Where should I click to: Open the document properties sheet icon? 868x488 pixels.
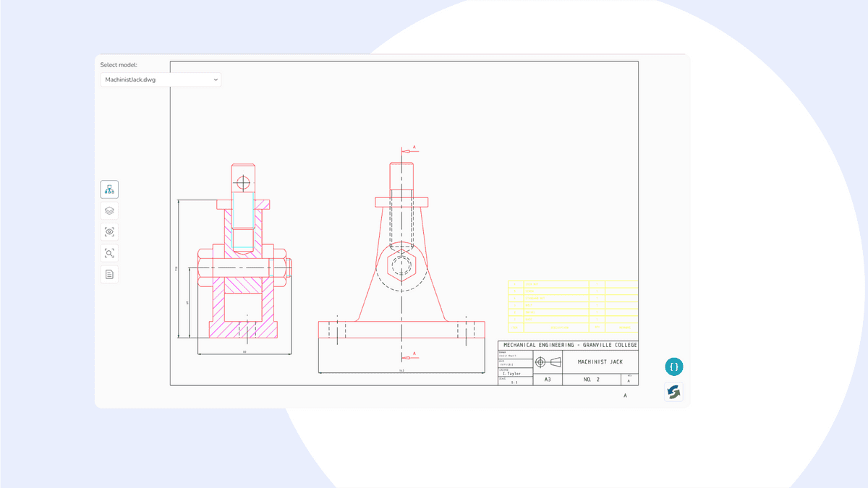click(109, 275)
